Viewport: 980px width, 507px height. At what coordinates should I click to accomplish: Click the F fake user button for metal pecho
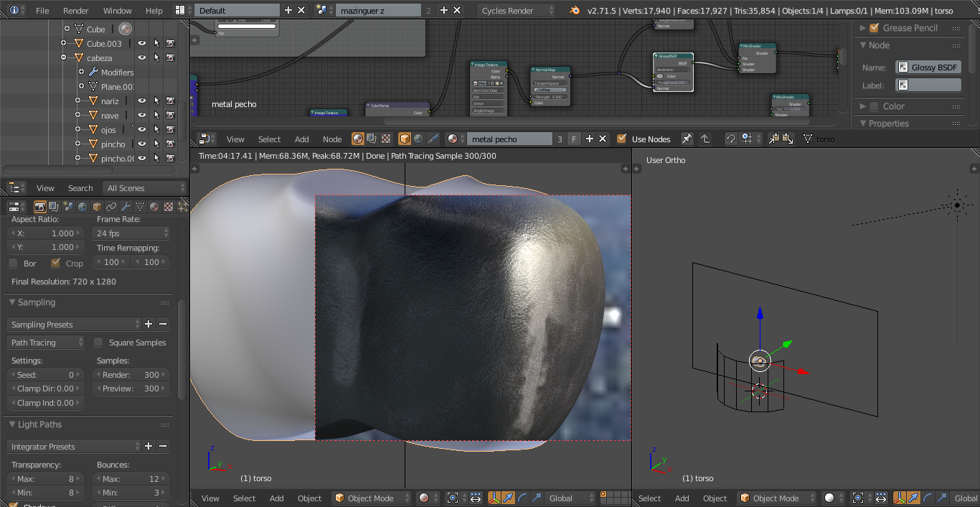pyautogui.click(x=574, y=139)
